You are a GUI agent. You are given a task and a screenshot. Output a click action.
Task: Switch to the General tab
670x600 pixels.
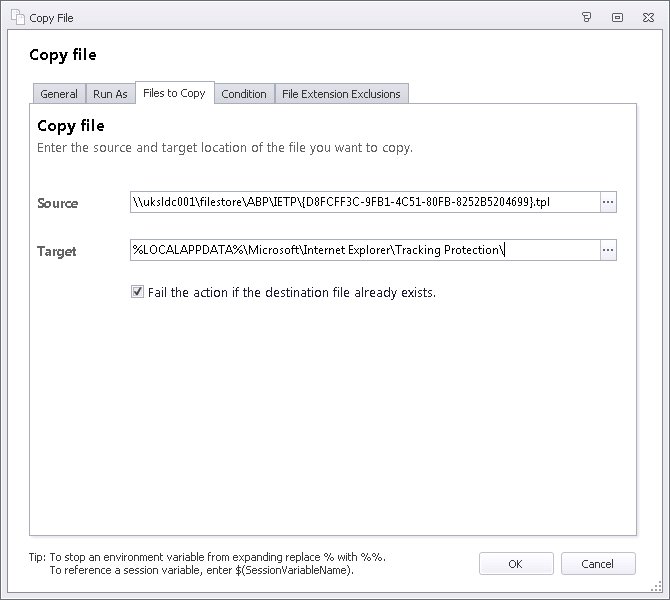click(x=59, y=94)
